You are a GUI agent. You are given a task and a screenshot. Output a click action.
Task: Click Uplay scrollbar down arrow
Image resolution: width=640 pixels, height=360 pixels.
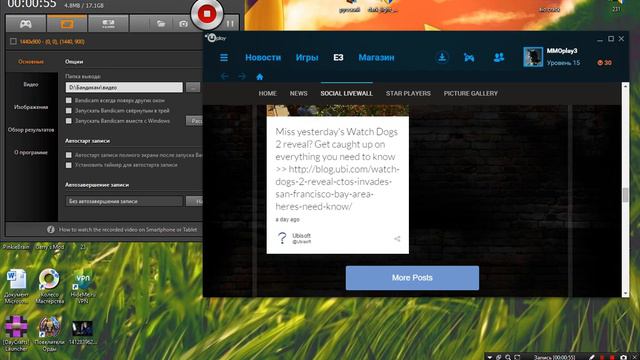click(625, 293)
